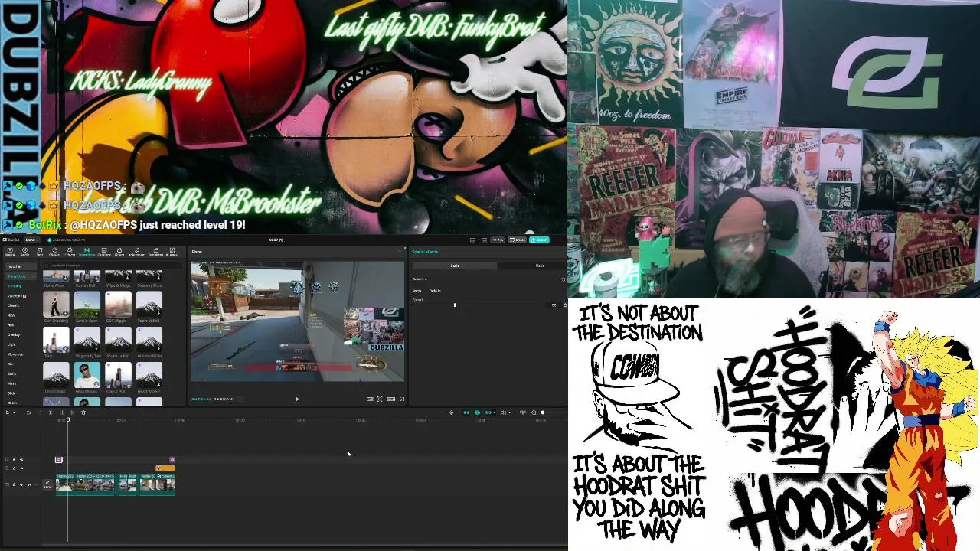Click the redo icon in timeline toolbar
Screen dimensions: 980x551
pos(39,412)
